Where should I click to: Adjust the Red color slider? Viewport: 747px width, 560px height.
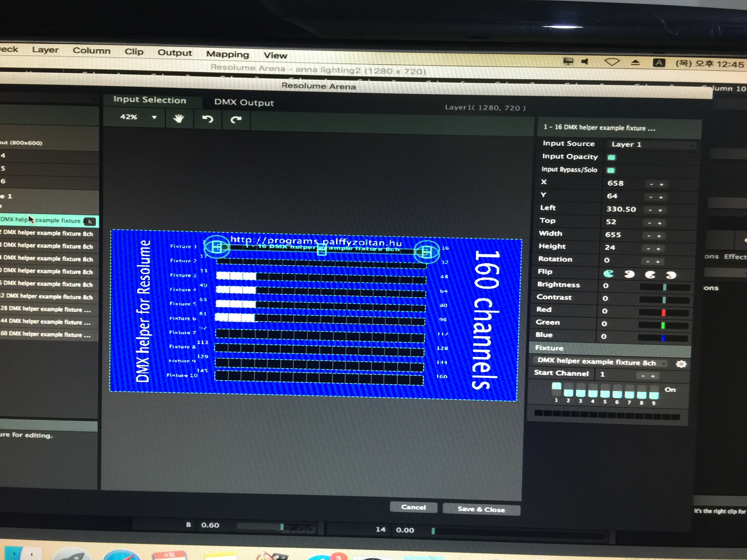click(663, 312)
